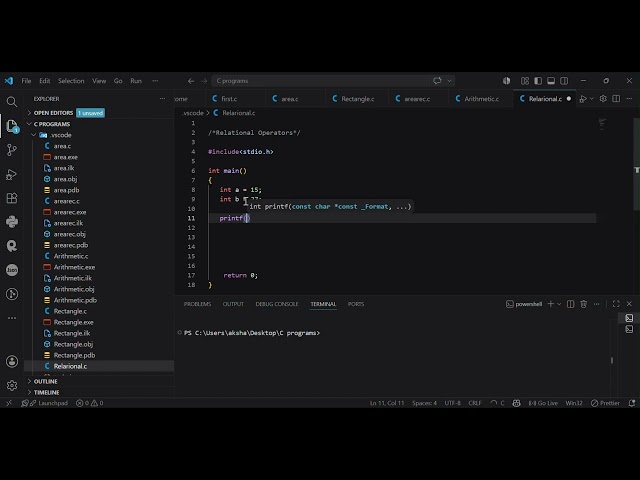Open the new terminal profile dropdown

coord(559,304)
